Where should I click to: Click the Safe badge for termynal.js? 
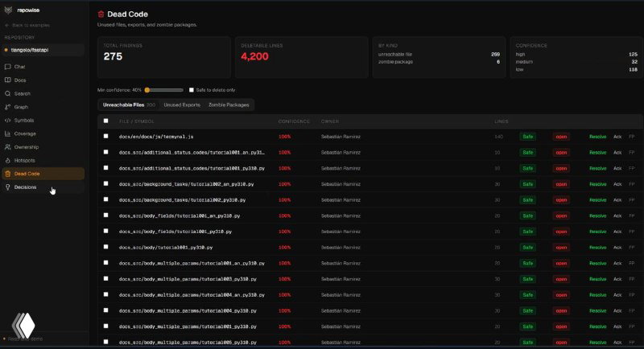pos(528,137)
